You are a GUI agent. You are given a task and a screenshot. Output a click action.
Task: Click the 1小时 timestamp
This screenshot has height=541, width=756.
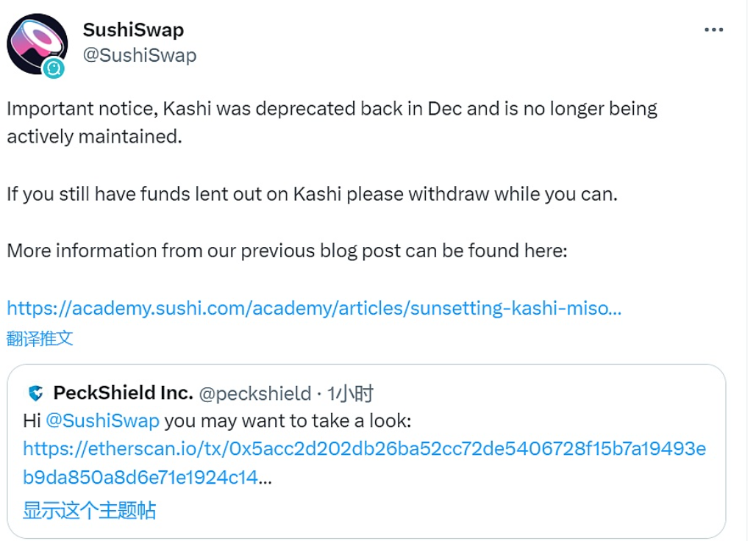click(x=352, y=394)
